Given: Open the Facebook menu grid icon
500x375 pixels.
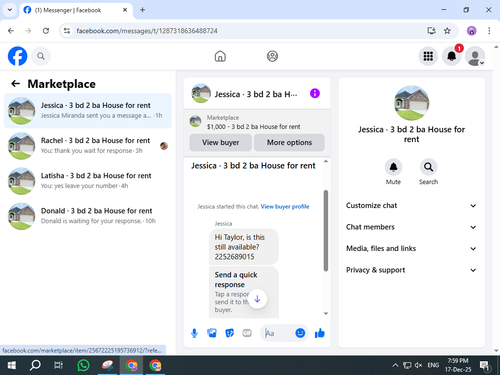Looking at the screenshot, I should pyautogui.click(x=428, y=56).
